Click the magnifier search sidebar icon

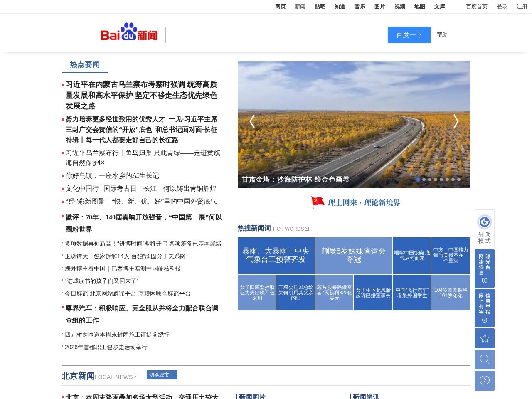pyautogui.click(x=485, y=359)
